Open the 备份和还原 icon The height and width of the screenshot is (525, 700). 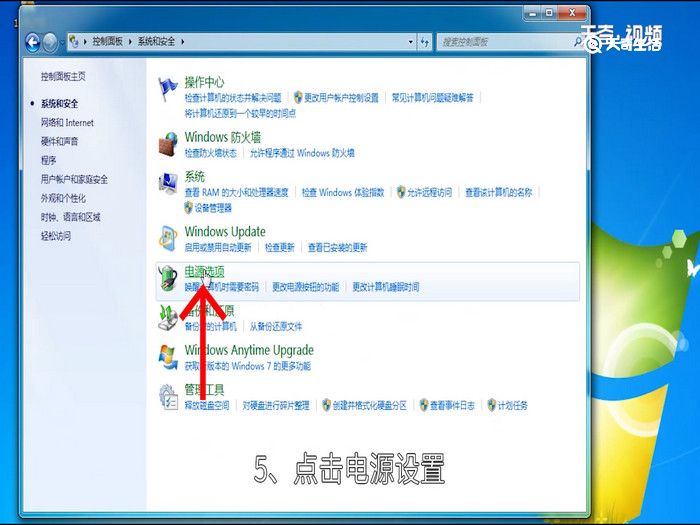coord(168,317)
